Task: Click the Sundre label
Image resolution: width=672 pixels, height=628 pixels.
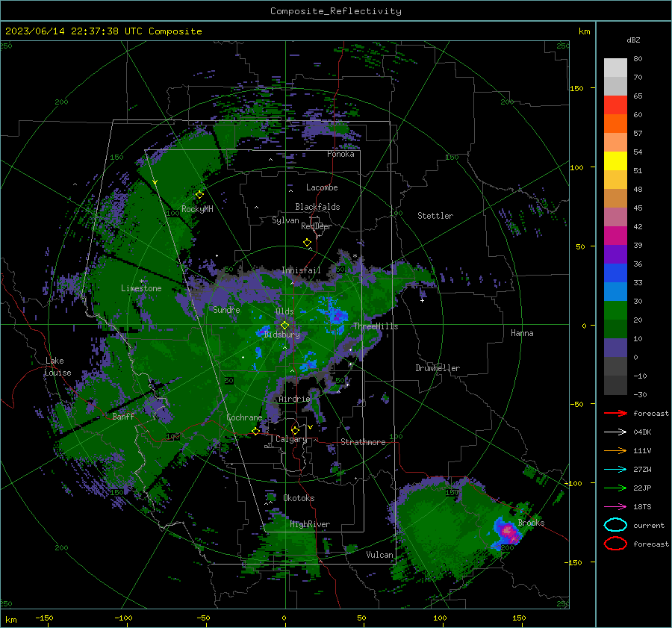Action: click(x=226, y=309)
